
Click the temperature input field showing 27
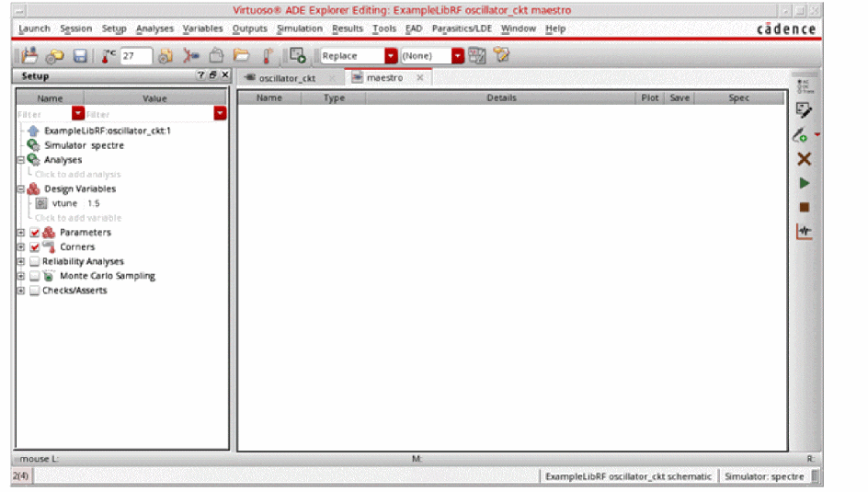(x=136, y=56)
